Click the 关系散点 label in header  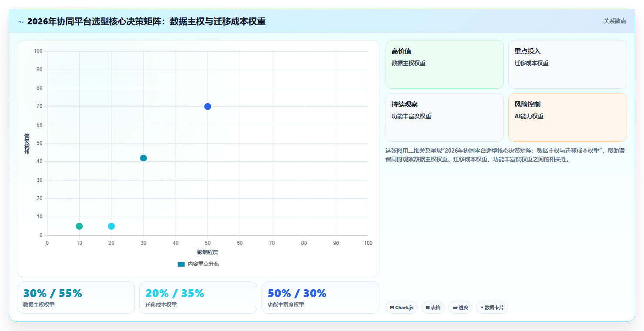coord(614,21)
